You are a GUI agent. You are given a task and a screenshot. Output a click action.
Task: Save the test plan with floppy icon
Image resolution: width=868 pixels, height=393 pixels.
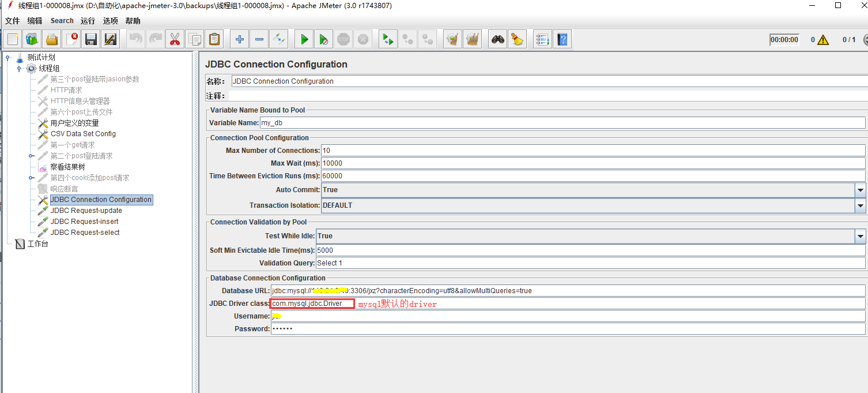(90, 39)
